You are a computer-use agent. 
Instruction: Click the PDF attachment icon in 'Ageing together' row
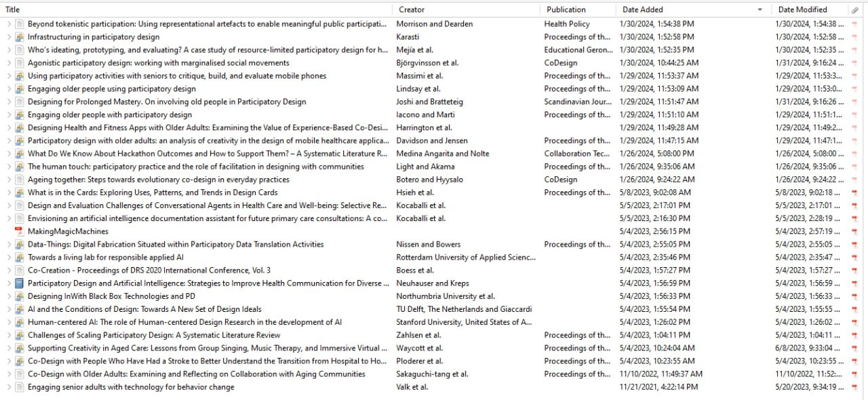tap(855, 180)
